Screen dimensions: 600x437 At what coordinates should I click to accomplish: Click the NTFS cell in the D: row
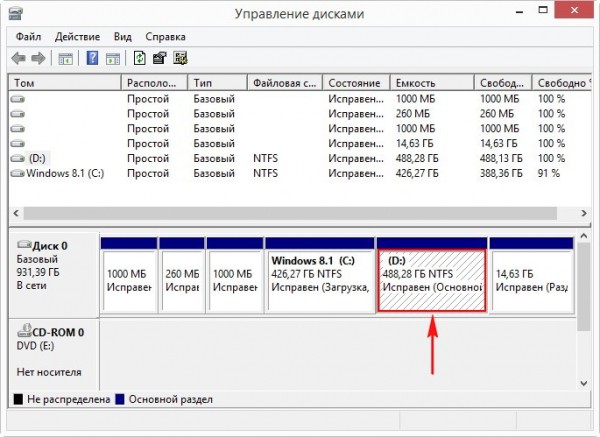click(265, 158)
